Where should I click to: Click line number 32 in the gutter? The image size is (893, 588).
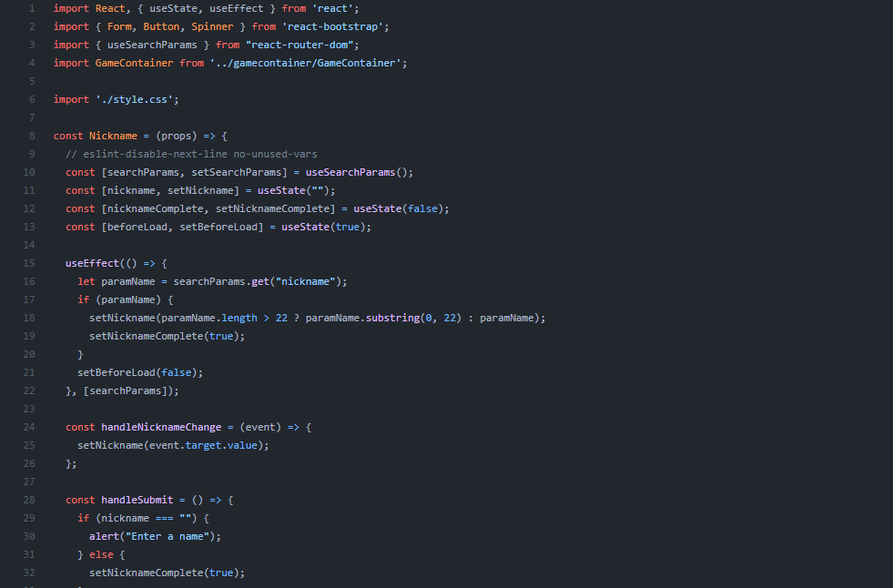click(x=28, y=572)
